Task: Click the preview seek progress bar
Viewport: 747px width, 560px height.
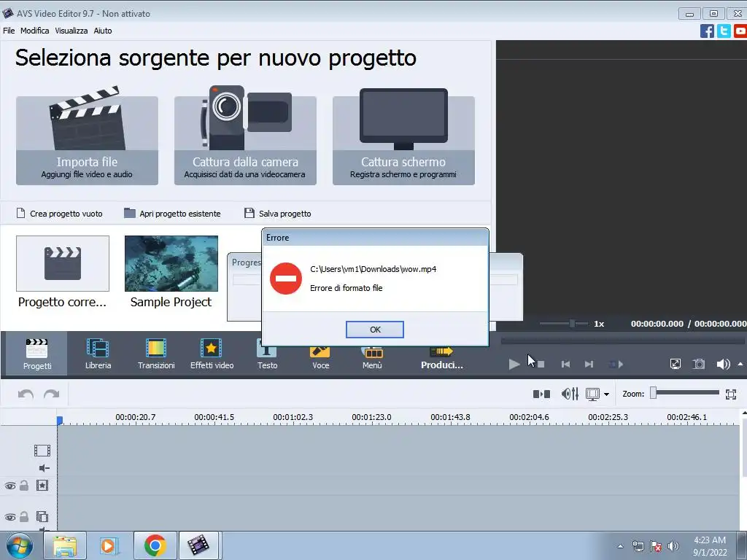Action: tap(623, 341)
